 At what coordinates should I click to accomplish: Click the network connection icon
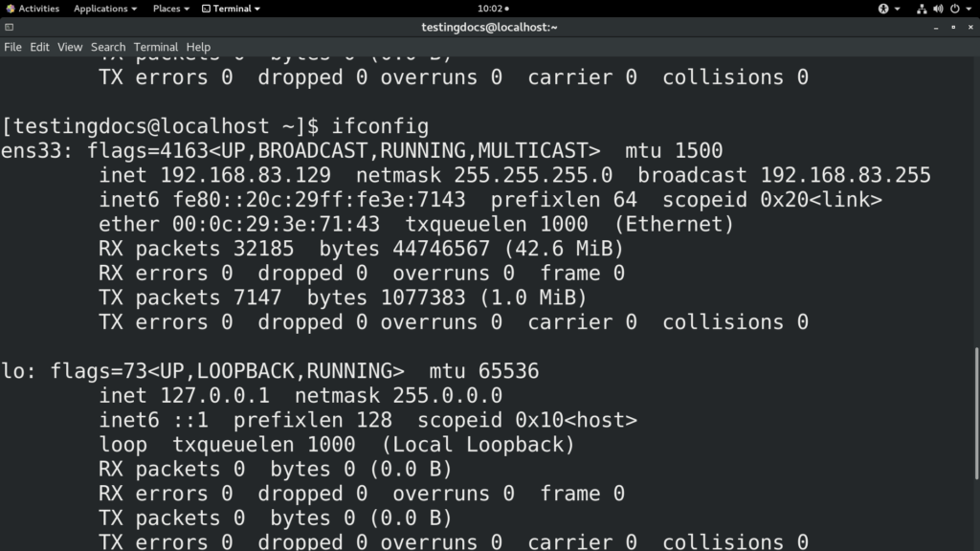click(x=922, y=9)
